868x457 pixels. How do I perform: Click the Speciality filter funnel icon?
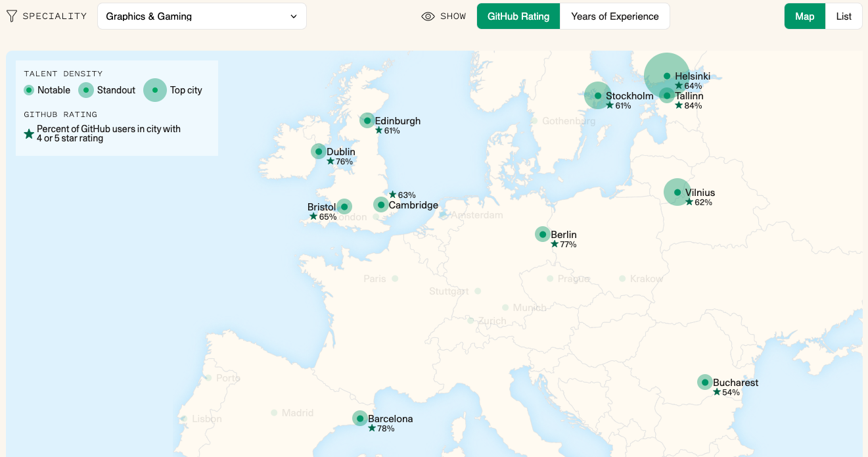pyautogui.click(x=11, y=16)
